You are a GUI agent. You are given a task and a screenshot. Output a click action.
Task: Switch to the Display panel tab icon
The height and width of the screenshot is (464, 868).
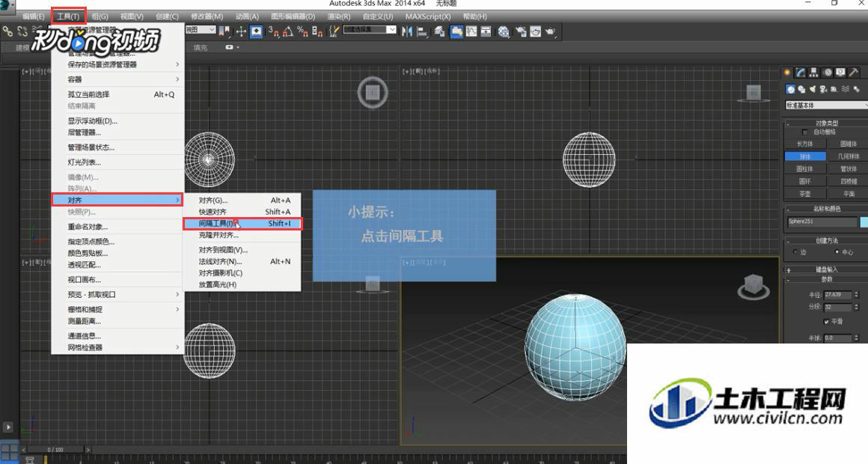[840, 73]
